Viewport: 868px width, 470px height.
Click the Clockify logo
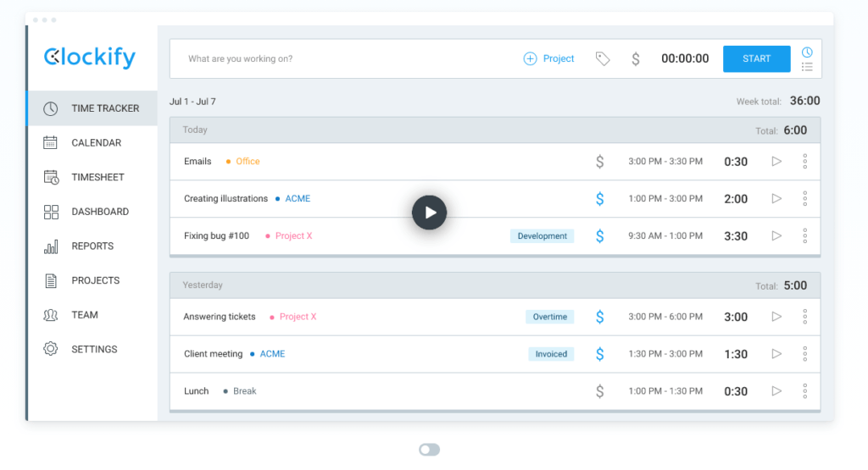pyautogui.click(x=90, y=57)
